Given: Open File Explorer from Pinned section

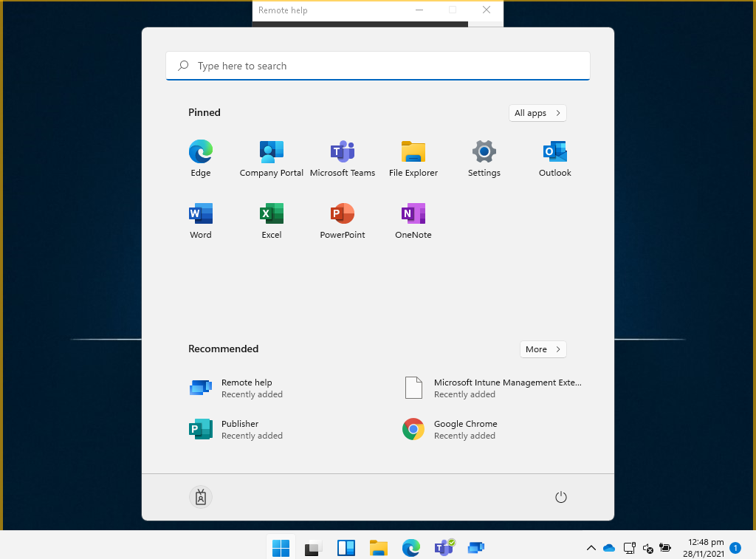Looking at the screenshot, I should (x=413, y=159).
